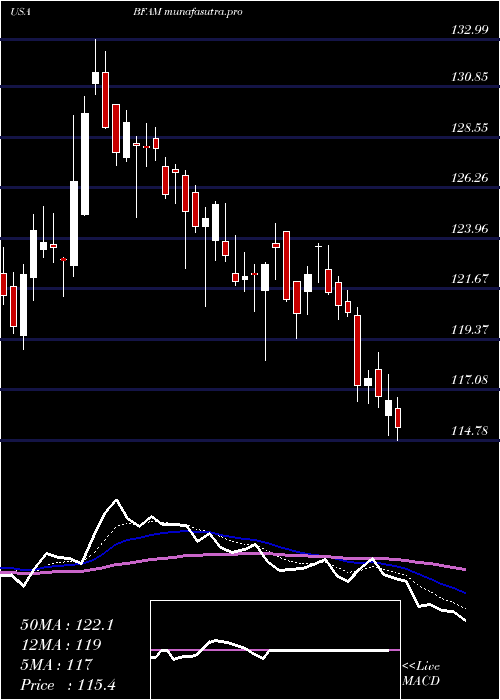Image resolution: width=500 pixels, height=700 pixels.
Task: Click the 128.55 price axis label
Action: (x=470, y=128)
